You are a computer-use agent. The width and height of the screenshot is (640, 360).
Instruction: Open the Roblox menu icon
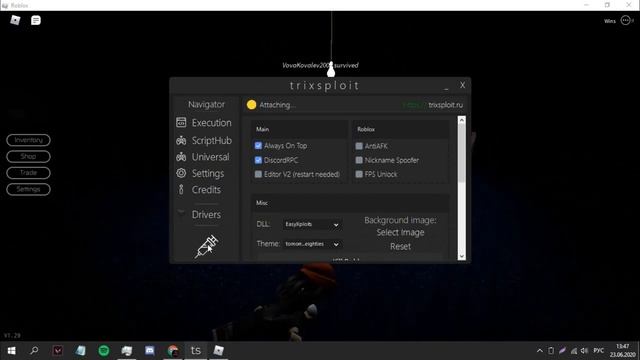[x=15, y=20]
